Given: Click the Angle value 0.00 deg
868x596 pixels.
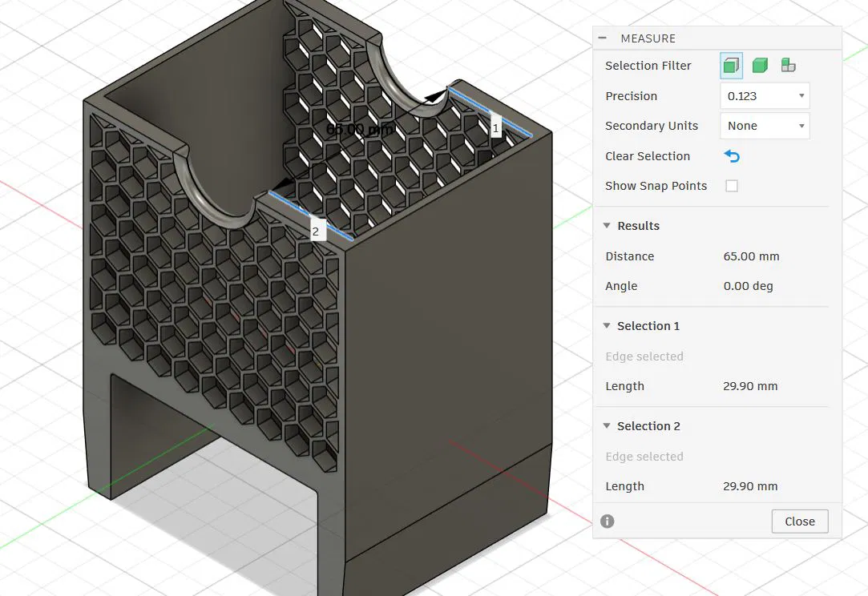Looking at the screenshot, I should [x=748, y=286].
